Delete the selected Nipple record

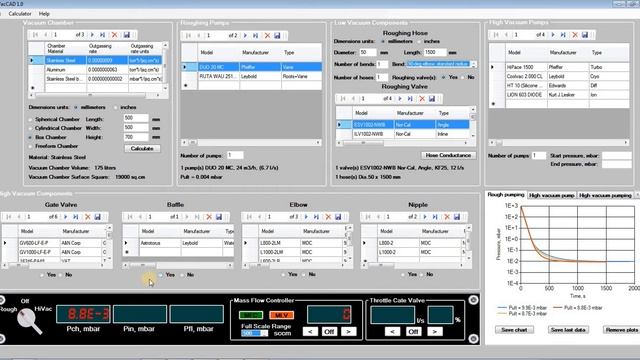447,217
